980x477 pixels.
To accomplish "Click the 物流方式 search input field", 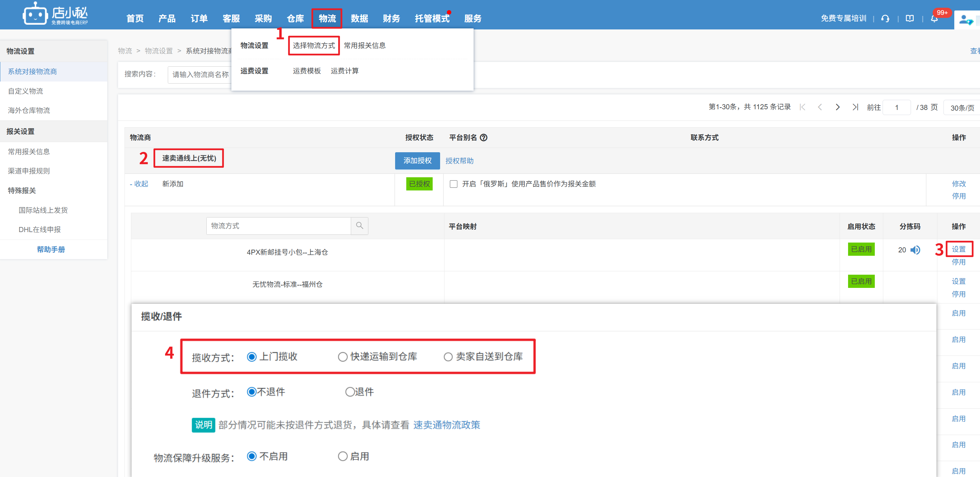I will (x=278, y=226).
